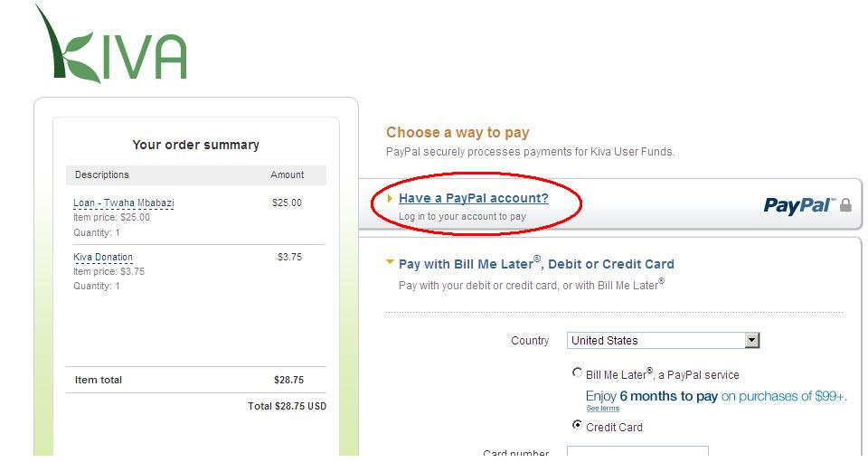The height and width of the screenshot is (462, 868).
Task: Open the Have a PayPal account? link
Action: (x=473, y=198)
